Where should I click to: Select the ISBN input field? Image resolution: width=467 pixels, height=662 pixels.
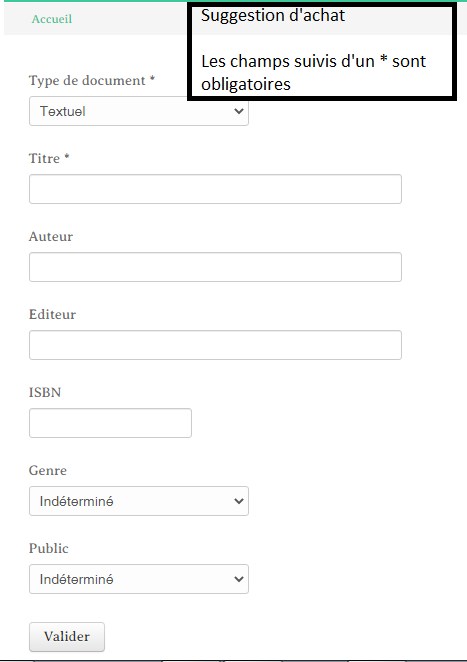(x=110, y=423)
